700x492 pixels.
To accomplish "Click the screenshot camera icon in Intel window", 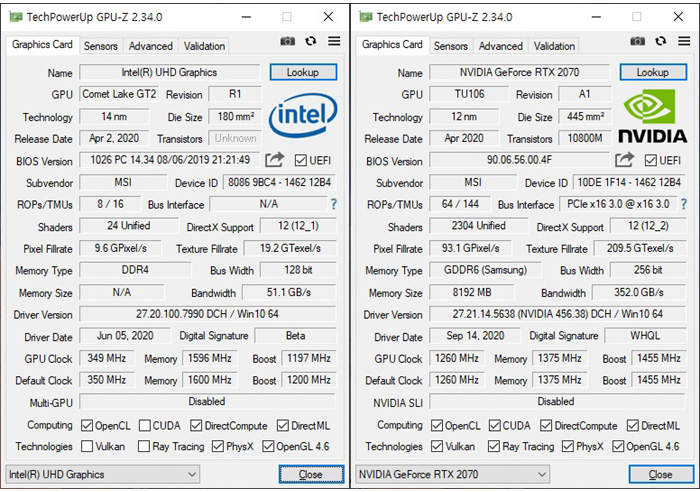I will [288, 41].
